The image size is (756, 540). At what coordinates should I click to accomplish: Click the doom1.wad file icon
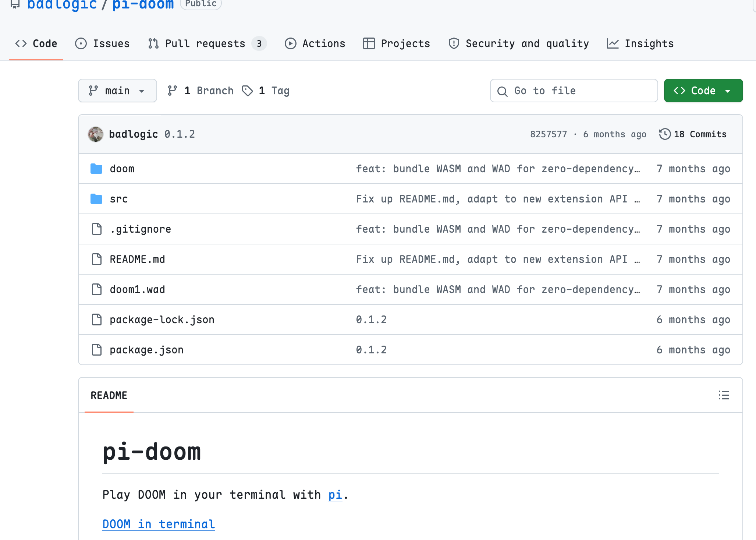coord(97,289)
